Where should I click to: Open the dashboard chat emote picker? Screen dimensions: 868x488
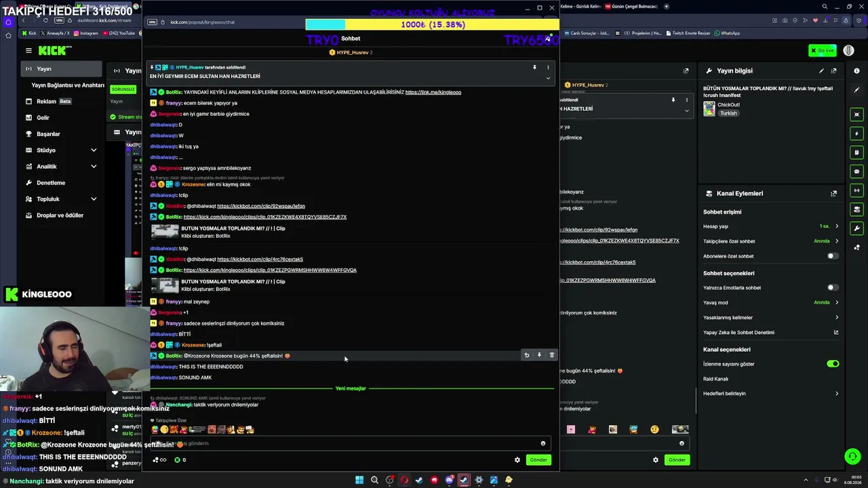(x=682, y=443)
